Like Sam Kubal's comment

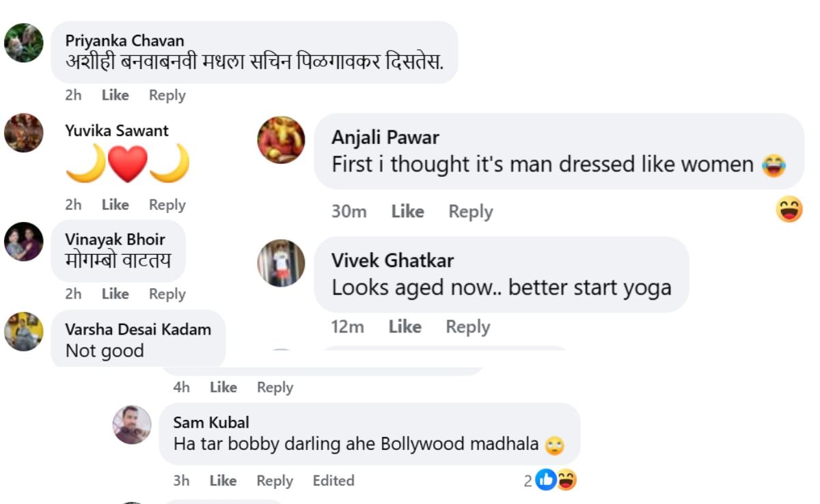[x=224, y=481]
